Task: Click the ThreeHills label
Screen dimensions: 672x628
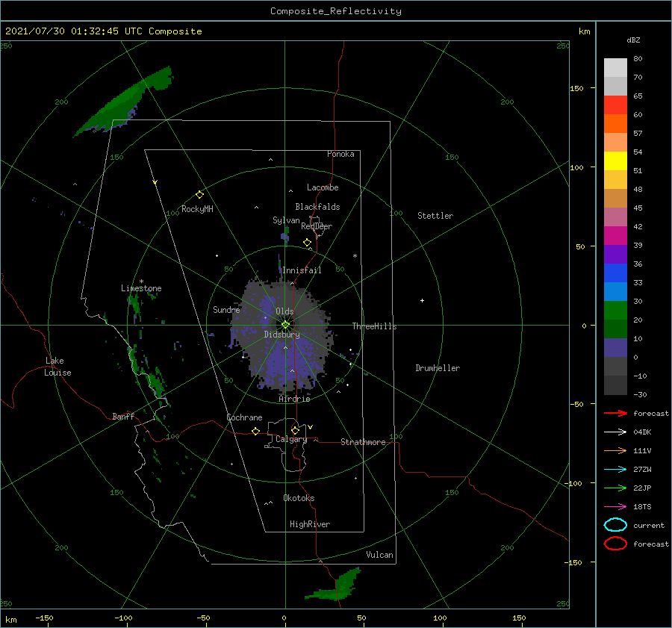Action: point(375,326)
